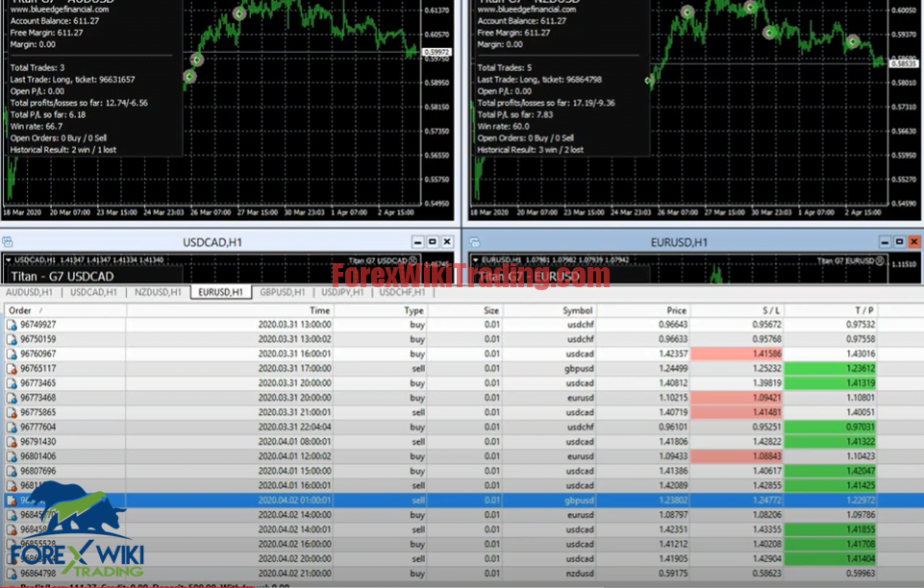Click the EURUSD,H1 window title bar
The width and height of the screenshot is (924, 588).
click(x=679, y=242)
